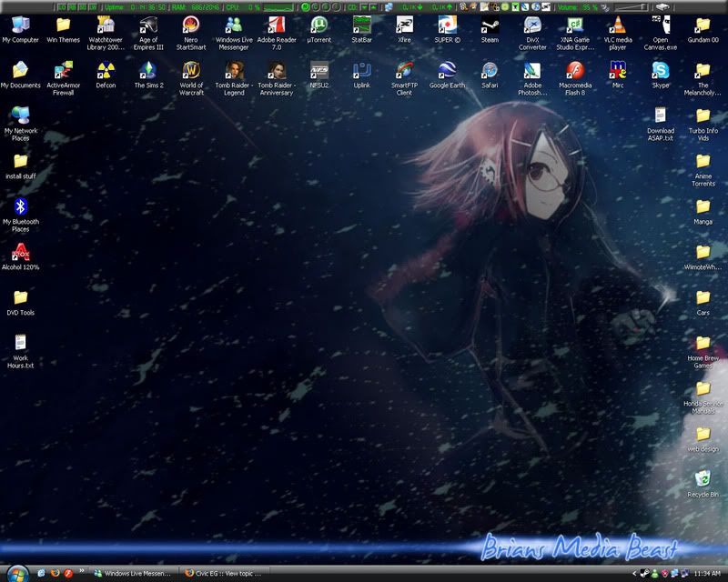The image size is (728, 582).
Task: Launch NFSU2 game shortcut
Action: 319,75
